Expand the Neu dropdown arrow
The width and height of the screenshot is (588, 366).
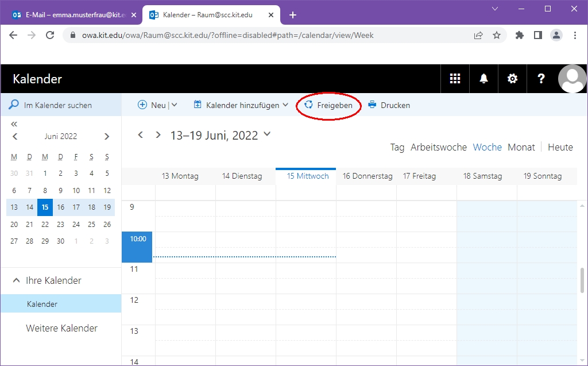pos(175,105)
